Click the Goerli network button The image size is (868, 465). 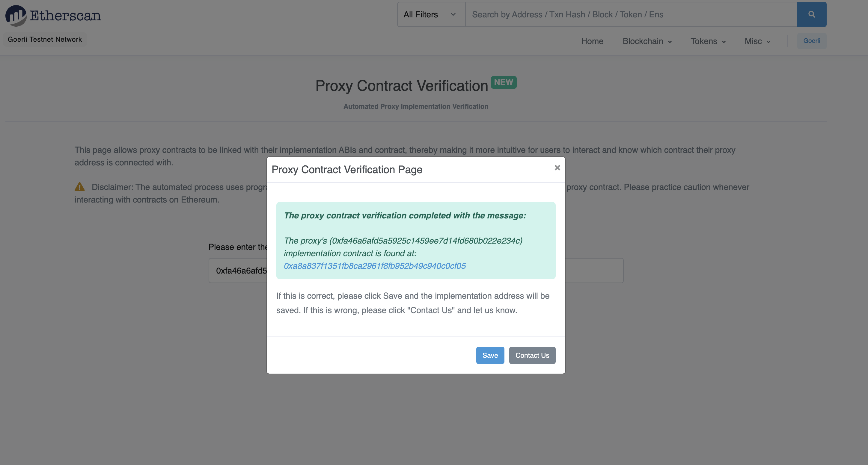coord(811,41)
